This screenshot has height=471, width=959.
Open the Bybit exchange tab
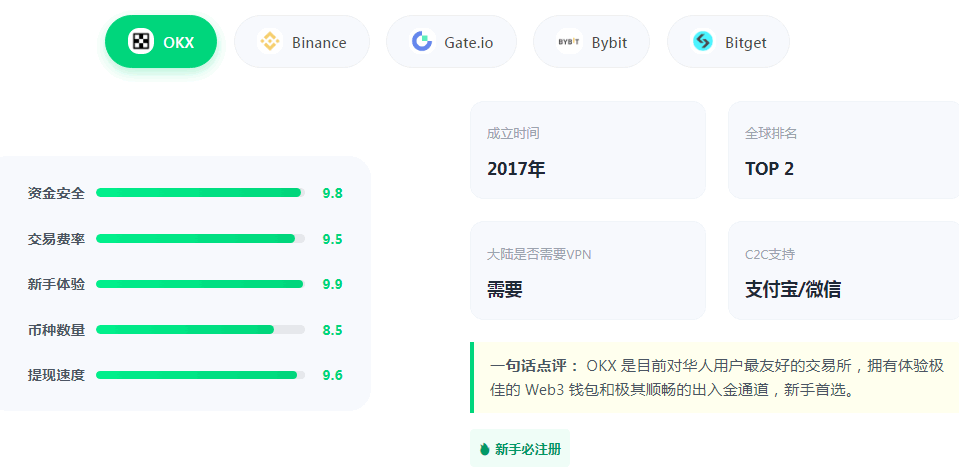(591, 42)
